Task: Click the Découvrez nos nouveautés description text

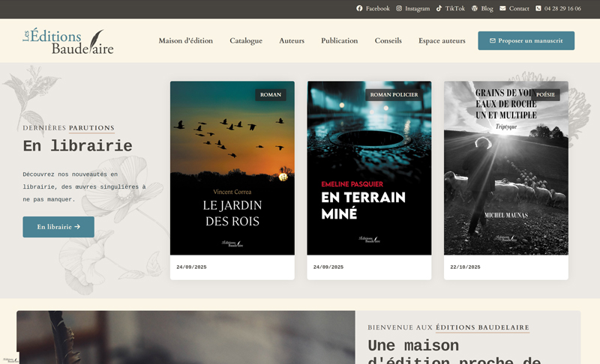Action: tap(84, 186)
